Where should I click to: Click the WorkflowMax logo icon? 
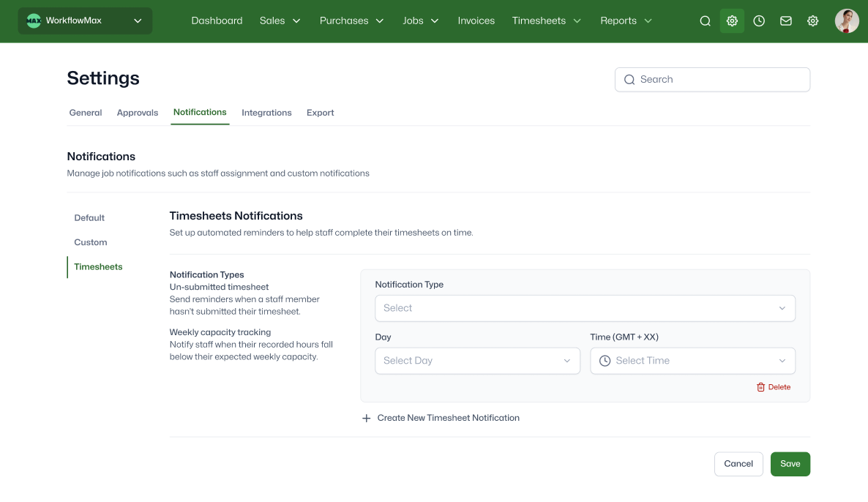(x=34, y=21)
